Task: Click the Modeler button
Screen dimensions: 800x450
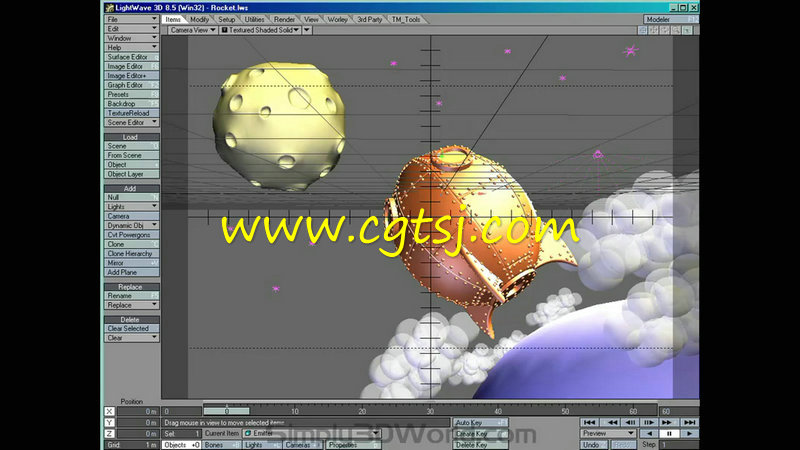Action: (670, 19)
